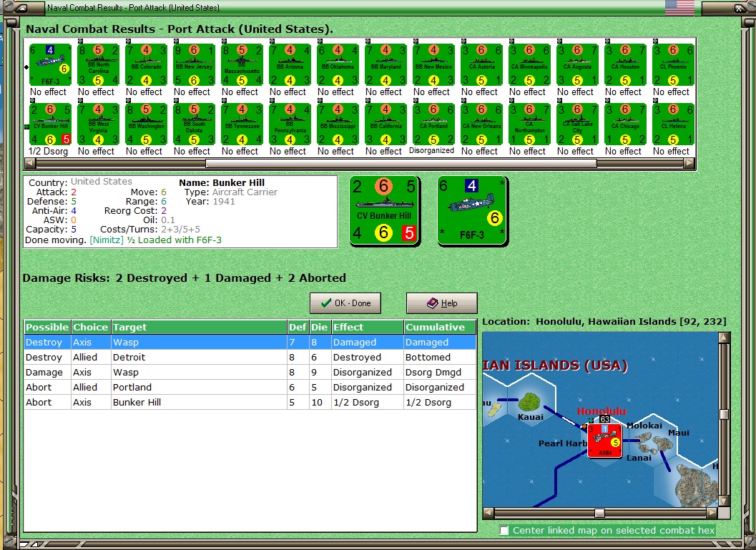Select the CA Astoria counter
The image size is (756, 550).
[x=481, y=66]
